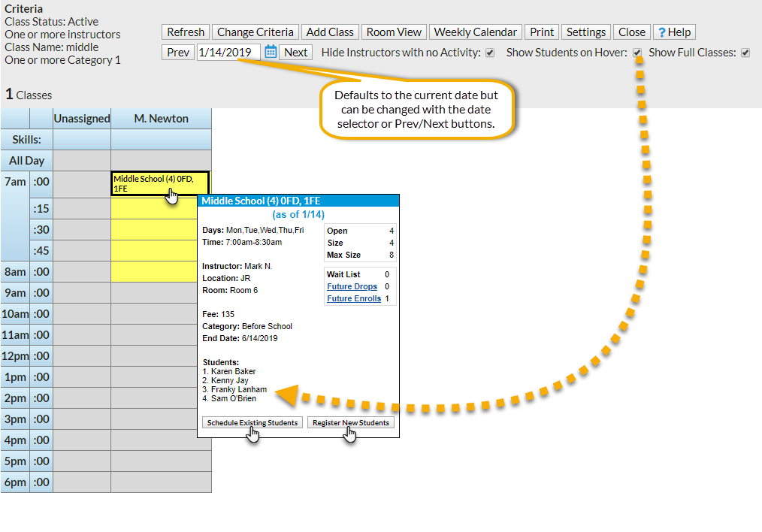Click the Refresh button
This screenshot has height=532, width=762.
pyautogui.click(x=186, y=32)
